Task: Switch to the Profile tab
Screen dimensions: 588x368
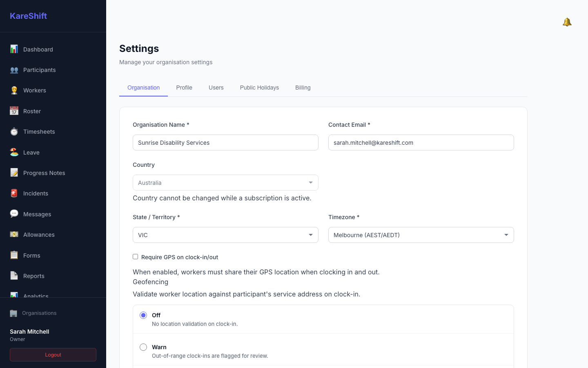Action: click(184, 88)
